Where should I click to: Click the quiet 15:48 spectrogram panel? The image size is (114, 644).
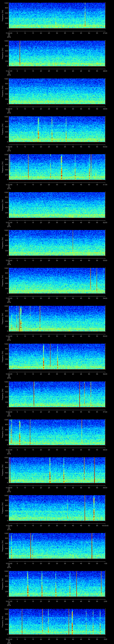[57, 91]
